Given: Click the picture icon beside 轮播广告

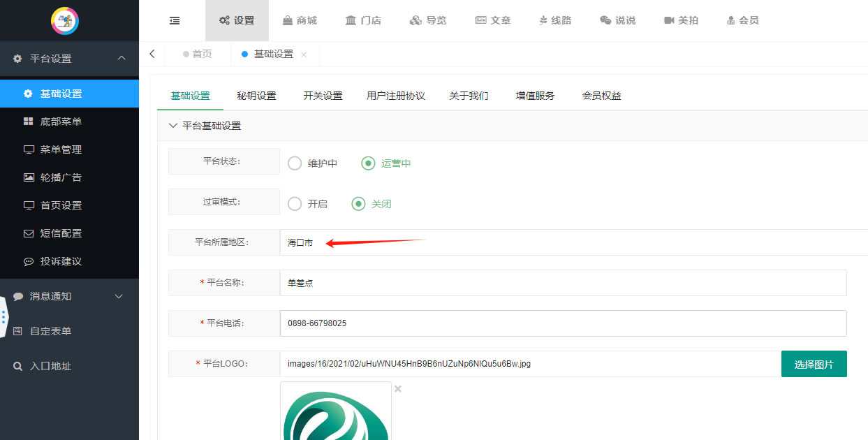Looking at the screenshot, I should (x=29, y=177).
